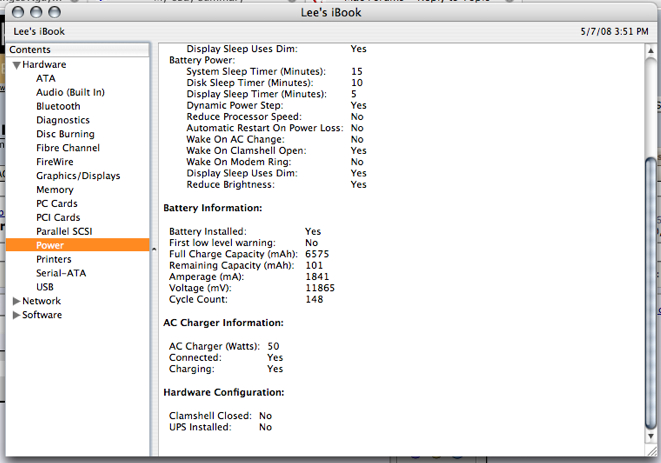Click the Contents column header
This screenshot has height=463, width=661.
(78, 50)
